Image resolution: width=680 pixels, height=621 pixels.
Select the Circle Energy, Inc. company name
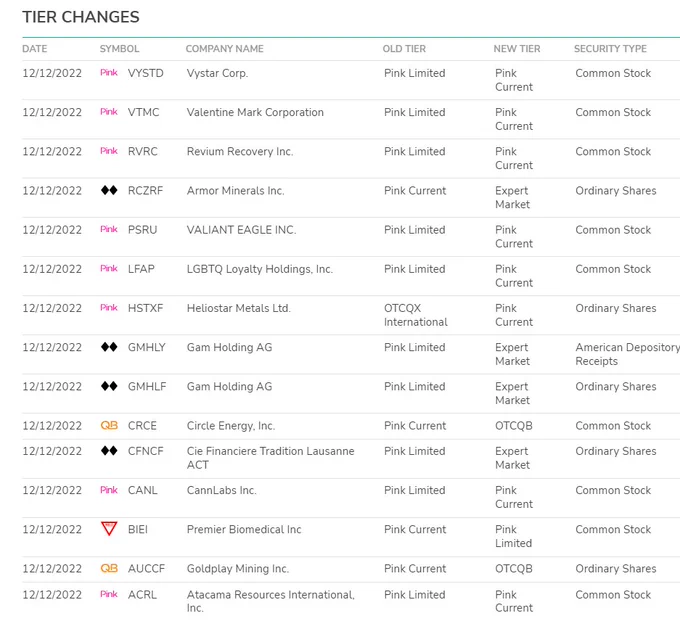click(231, 426)
